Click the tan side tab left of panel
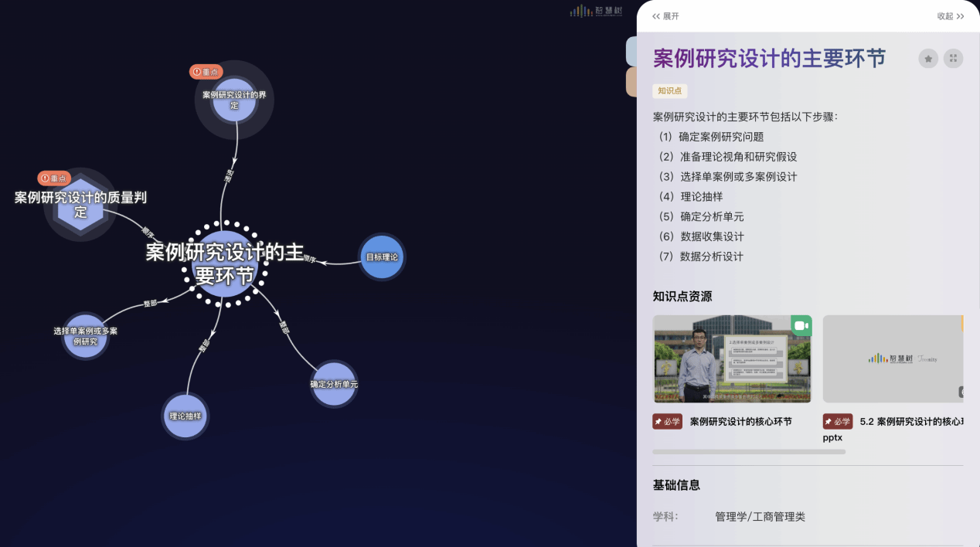This screenshot has height=547, width=980. coord(631,82)
